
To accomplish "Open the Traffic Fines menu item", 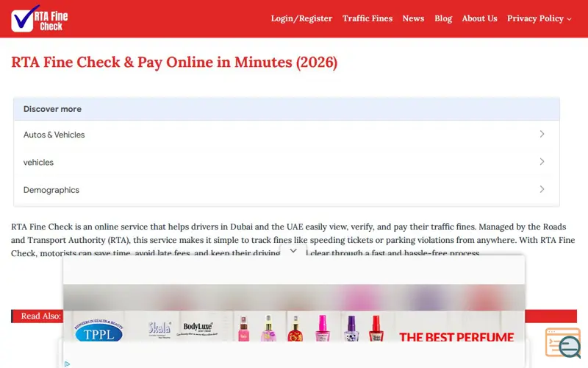I will pyautogui.click(x=367, y=18).
